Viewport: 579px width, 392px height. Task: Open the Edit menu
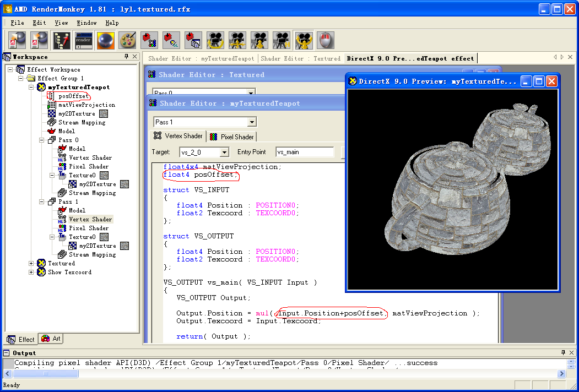[x=39, y=23]
